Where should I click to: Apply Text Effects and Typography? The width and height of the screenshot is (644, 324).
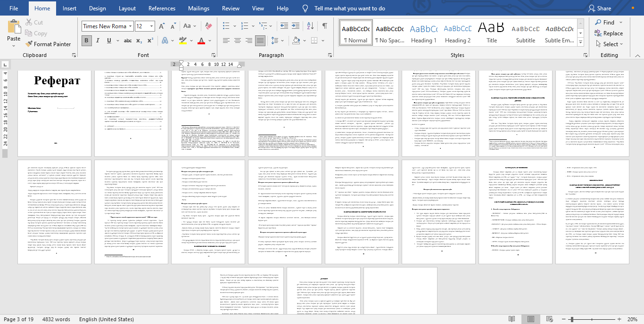tap(165, 40)
